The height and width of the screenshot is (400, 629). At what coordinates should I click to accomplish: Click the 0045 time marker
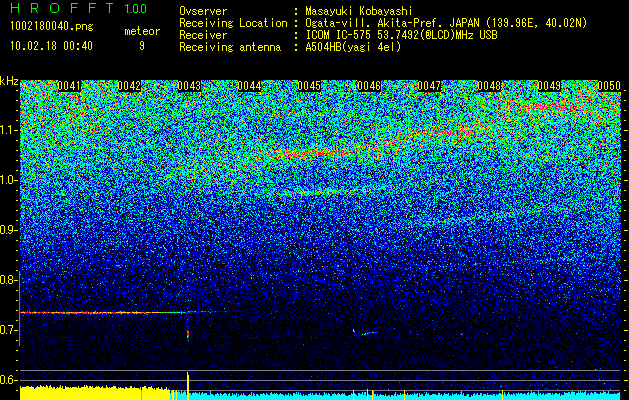pyautogui.click(x=309, y=86)
